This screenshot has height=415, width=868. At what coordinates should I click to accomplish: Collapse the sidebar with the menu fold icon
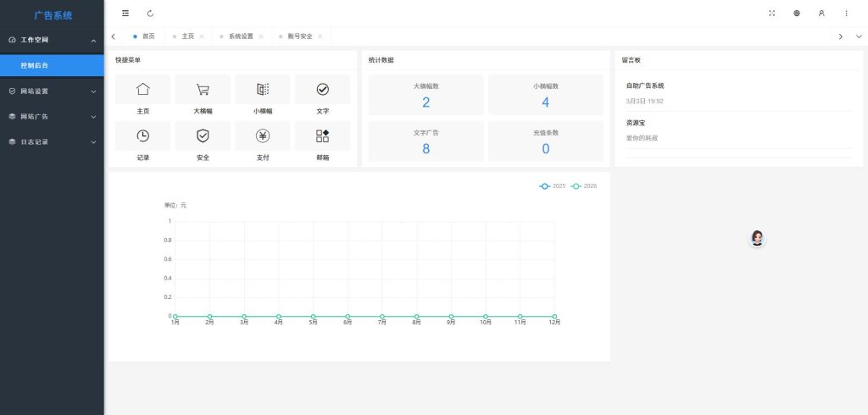point(125,14)
